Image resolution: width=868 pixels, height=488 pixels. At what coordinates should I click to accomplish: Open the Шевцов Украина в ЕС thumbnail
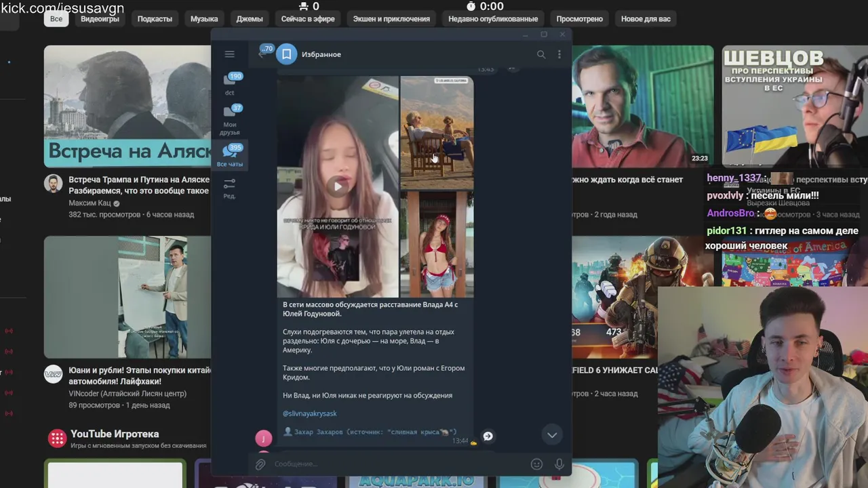tap(795, 106)
